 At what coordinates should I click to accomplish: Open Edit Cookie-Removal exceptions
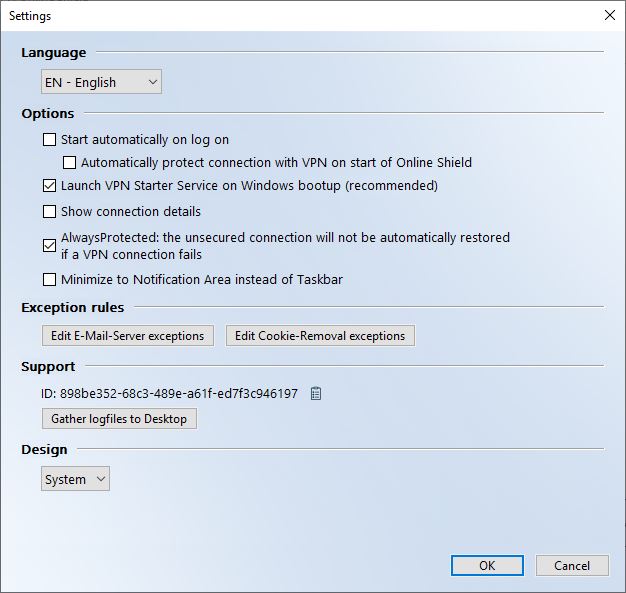[x=320, y=335]
